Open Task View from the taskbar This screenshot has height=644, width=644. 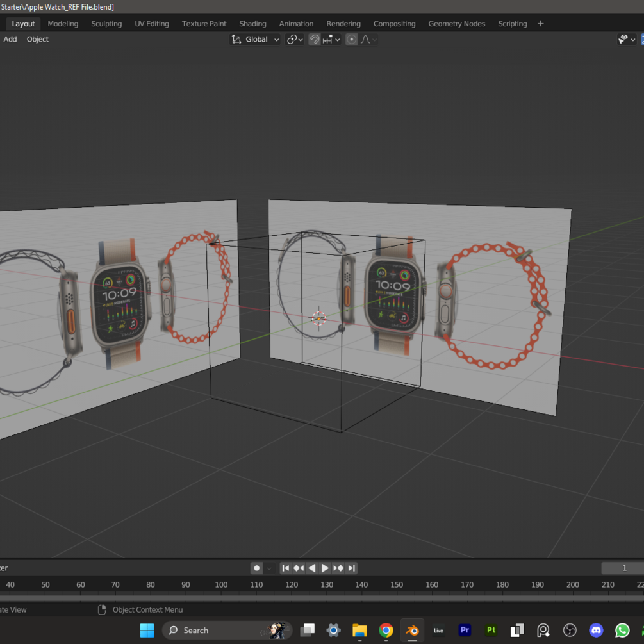click(x=307, y=631)
